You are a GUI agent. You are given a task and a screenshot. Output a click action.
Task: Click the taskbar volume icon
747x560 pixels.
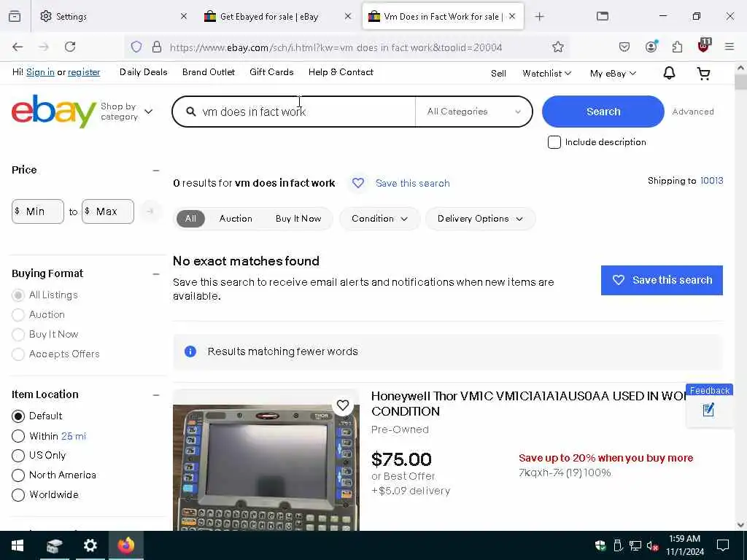pyautogui.click(x=652, y=545)
